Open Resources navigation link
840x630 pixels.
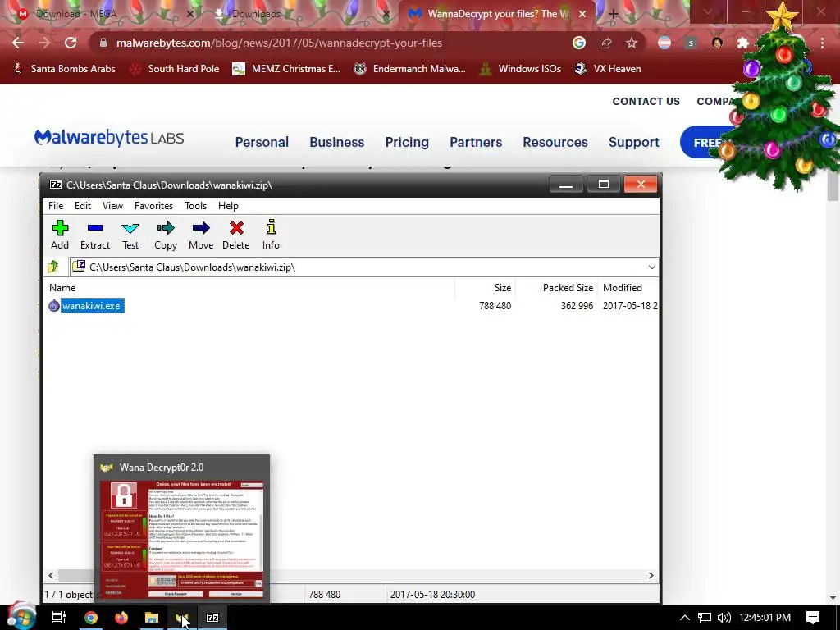[555, 142]
